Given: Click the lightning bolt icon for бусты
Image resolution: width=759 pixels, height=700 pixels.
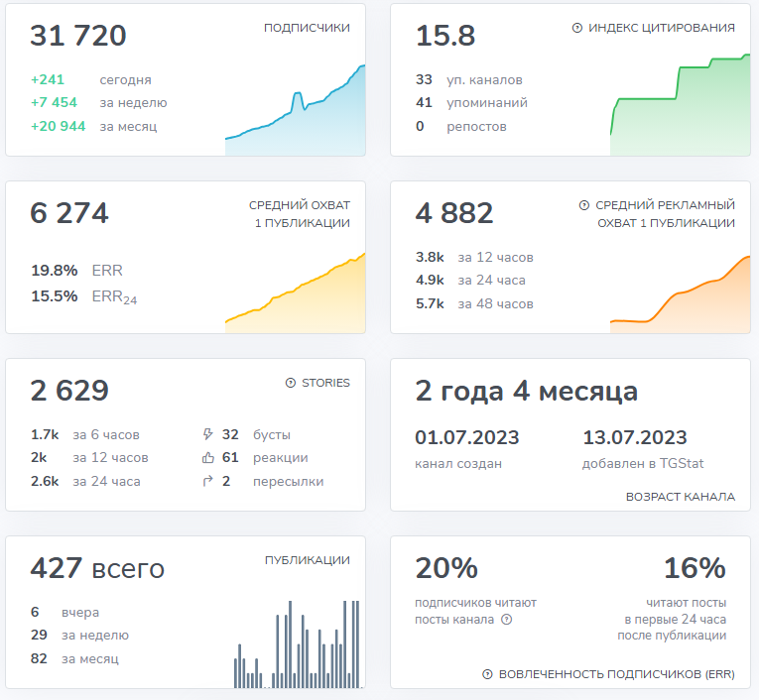Looking at the screenshot, I should 207,434.
